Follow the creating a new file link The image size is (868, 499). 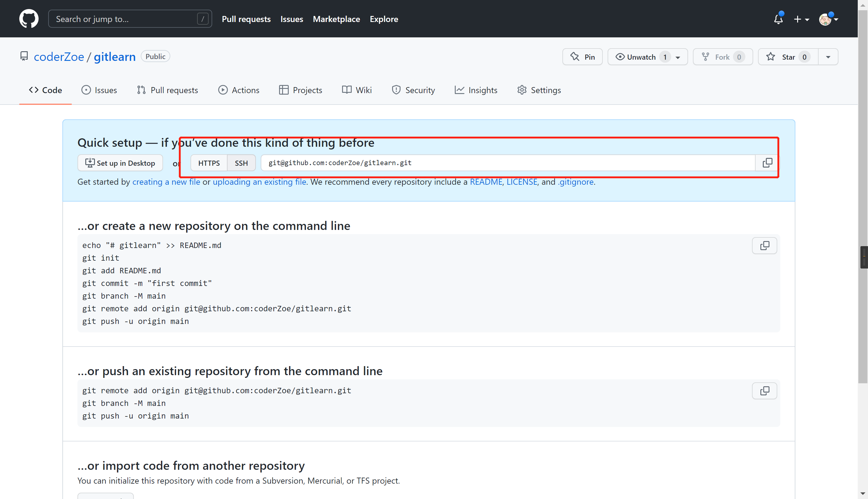[166, 182]
